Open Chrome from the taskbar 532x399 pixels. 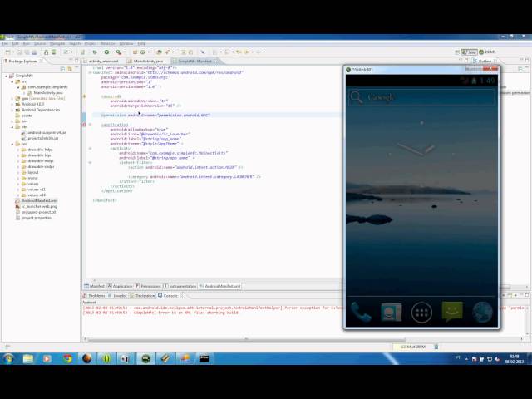point(67,358)
